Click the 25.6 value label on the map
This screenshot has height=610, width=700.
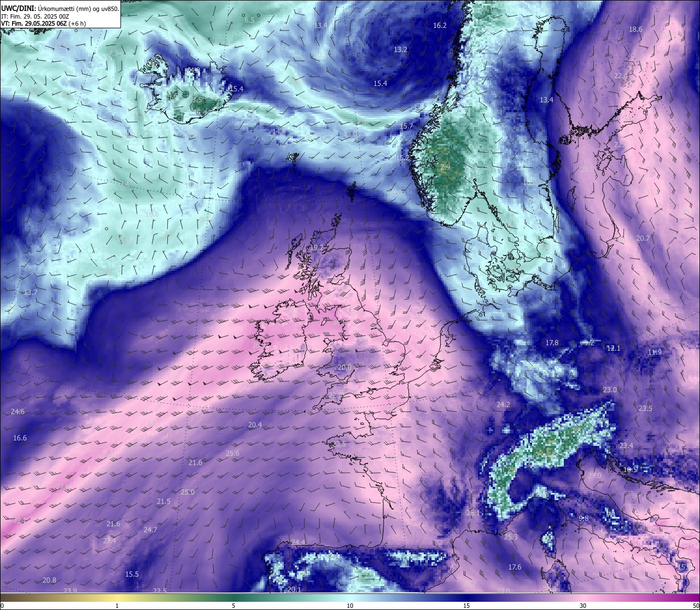(x=232, y=454)
